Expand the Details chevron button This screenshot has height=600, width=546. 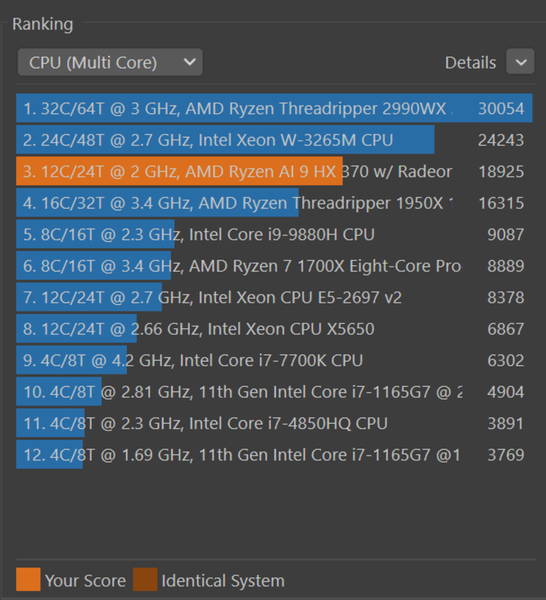click(x=520, y=62)
